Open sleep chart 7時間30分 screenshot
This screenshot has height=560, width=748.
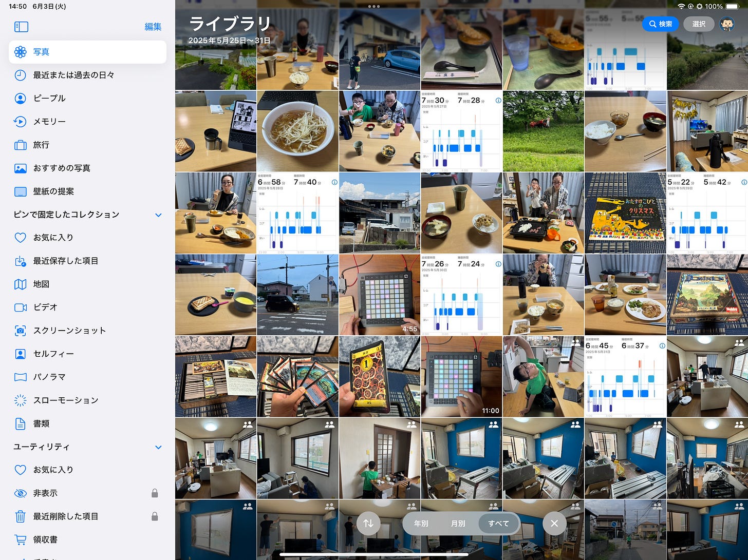pyautogui.click(x=461, y=131)
